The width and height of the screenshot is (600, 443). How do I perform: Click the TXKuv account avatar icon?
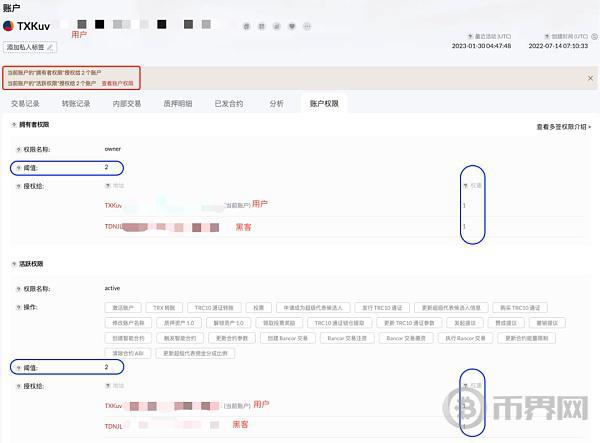pos(9,26)
